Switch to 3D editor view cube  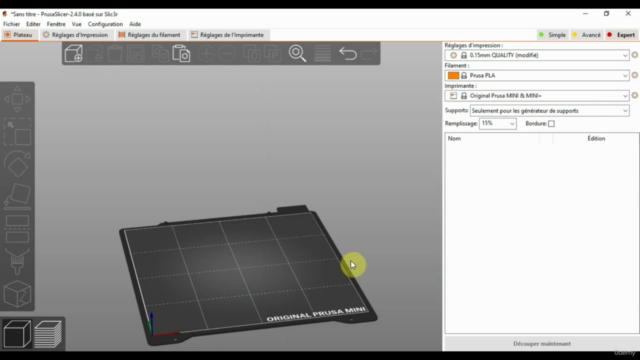[x=17, y=334]
